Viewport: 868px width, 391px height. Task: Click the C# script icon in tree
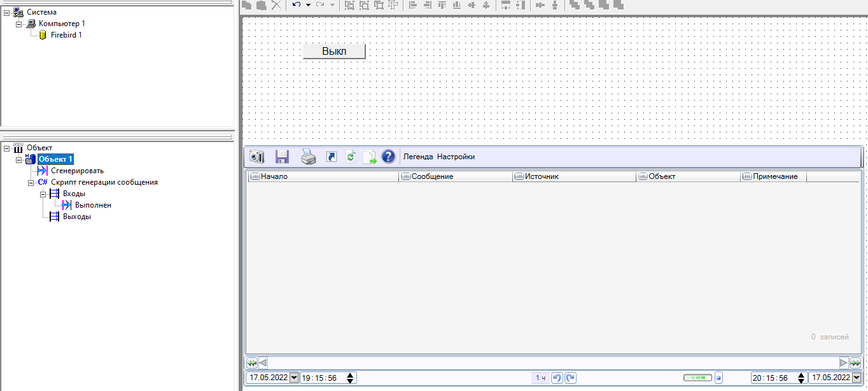coord(43,182)
